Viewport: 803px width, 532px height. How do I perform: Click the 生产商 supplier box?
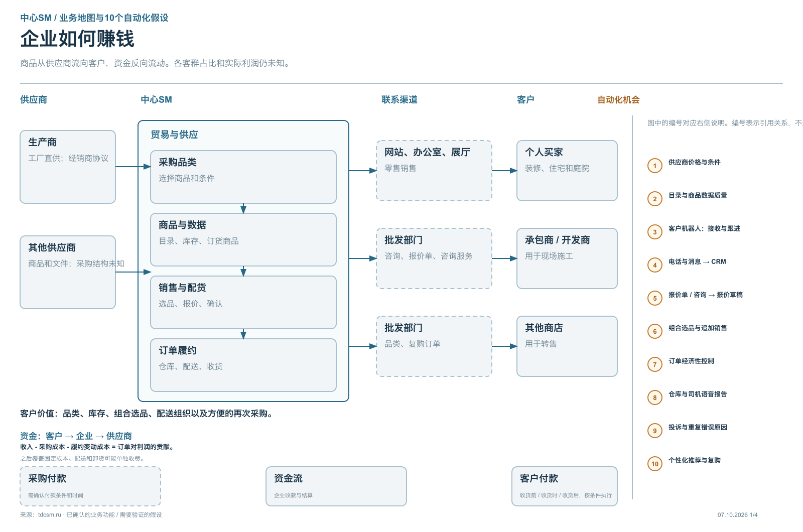[x=68, y=167]
